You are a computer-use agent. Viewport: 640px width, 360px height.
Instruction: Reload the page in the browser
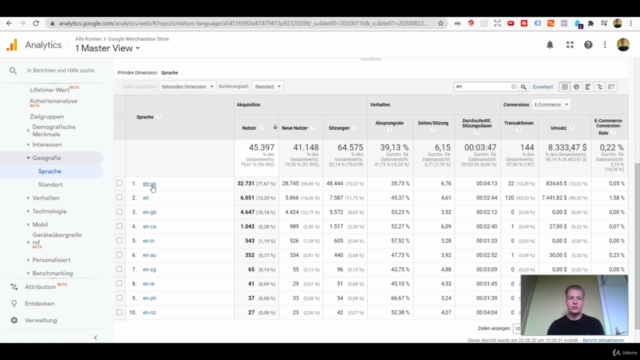36,23
